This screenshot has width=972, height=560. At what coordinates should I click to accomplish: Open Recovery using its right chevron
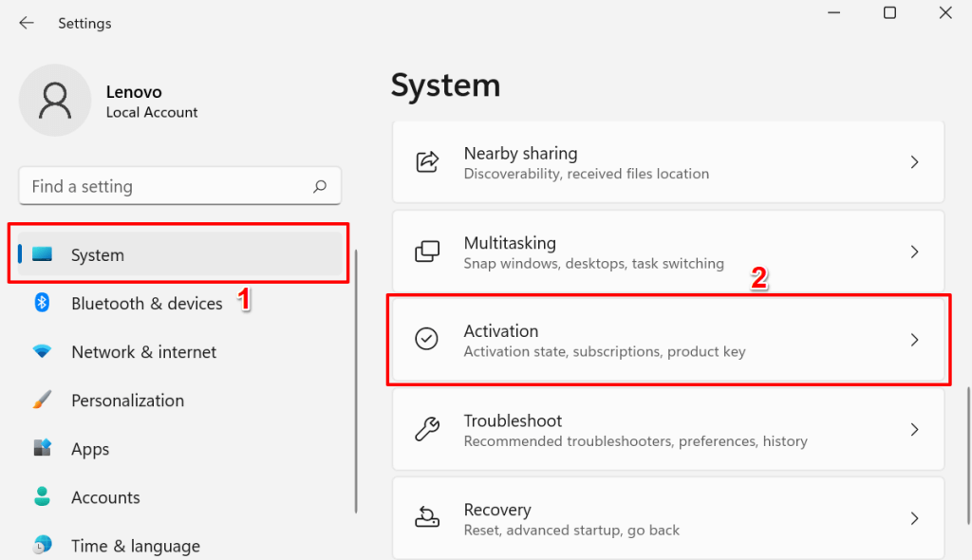pos(915,518)
